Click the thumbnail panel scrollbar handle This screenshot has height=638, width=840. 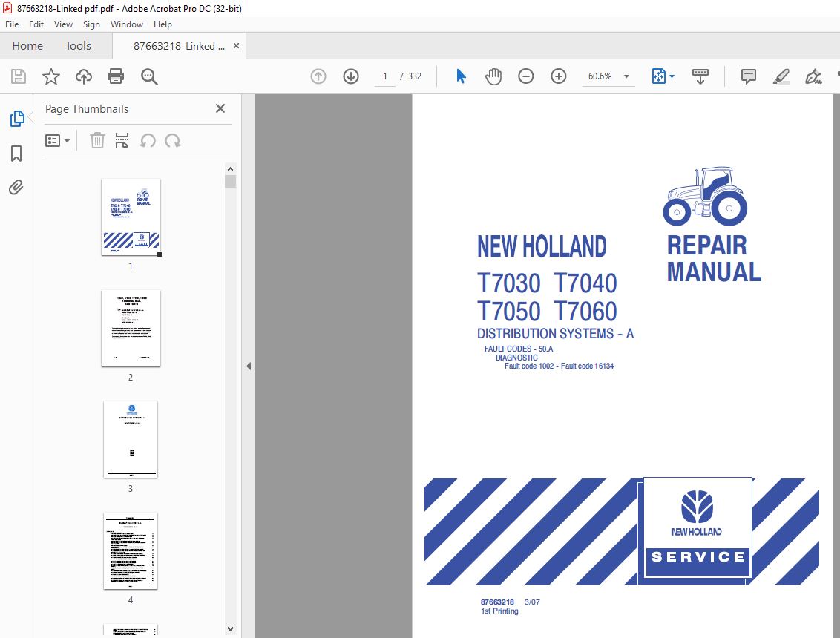click(230, 182)
